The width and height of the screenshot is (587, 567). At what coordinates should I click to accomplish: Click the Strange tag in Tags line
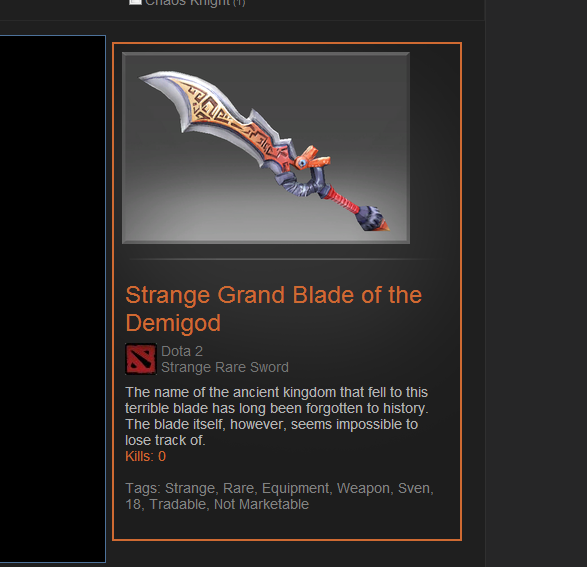(190, 488)
